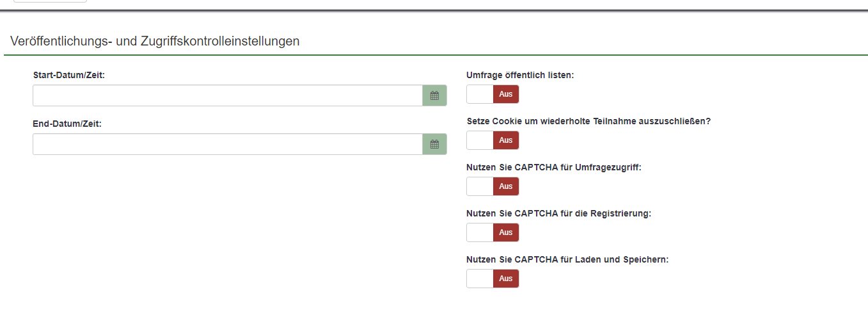Toggle the 'Umfrage öffentlich listen' switch

coord(493,94)
